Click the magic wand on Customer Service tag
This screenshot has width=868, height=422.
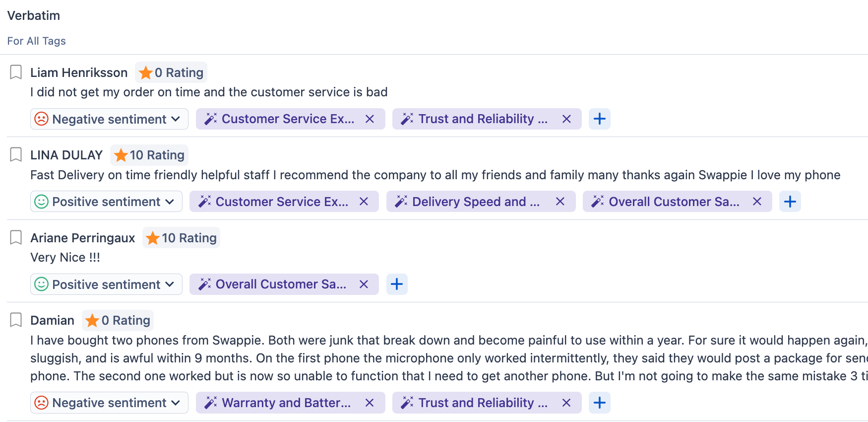pyautogui.click(x=210, y=119)
